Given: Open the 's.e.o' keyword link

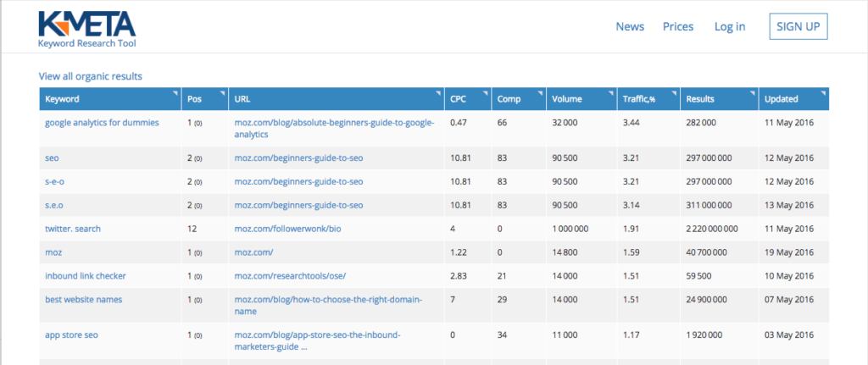Looking at the screenshot, I should [53, 205].
